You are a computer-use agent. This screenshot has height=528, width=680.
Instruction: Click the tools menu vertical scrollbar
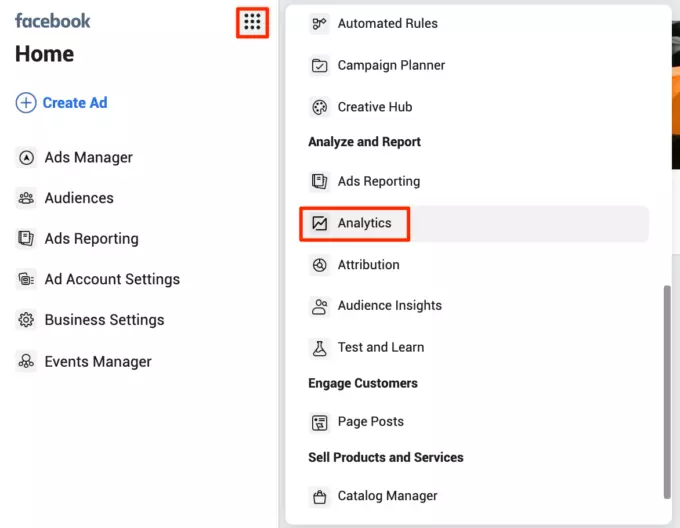(666, 390)
